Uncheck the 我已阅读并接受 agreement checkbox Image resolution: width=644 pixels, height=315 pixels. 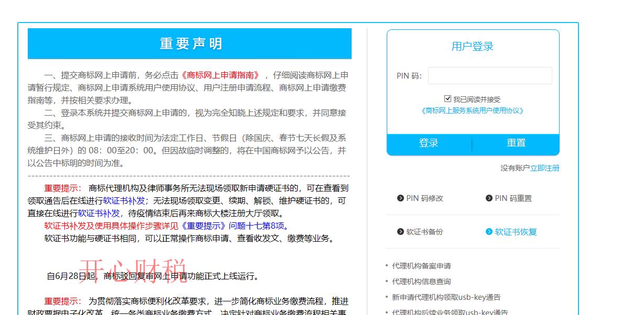[x=447, y=98]
